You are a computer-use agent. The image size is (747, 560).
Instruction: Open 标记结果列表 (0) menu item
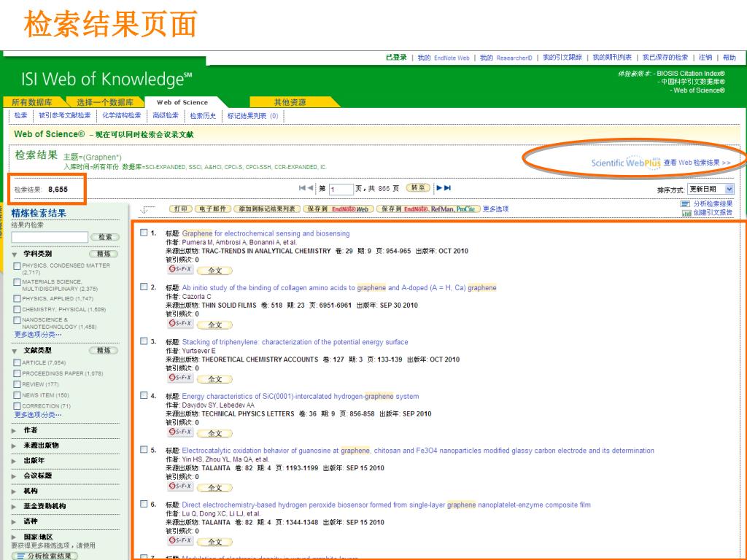coord(253,115)
